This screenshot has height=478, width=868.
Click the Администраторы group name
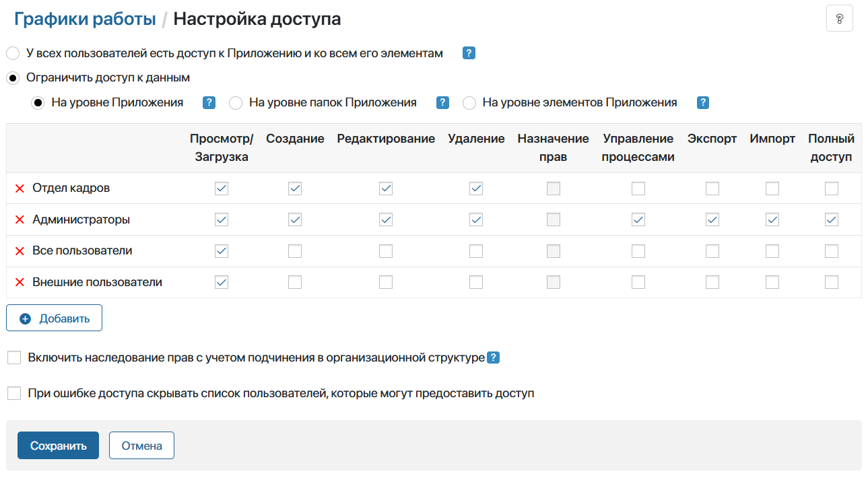[81, 220]
